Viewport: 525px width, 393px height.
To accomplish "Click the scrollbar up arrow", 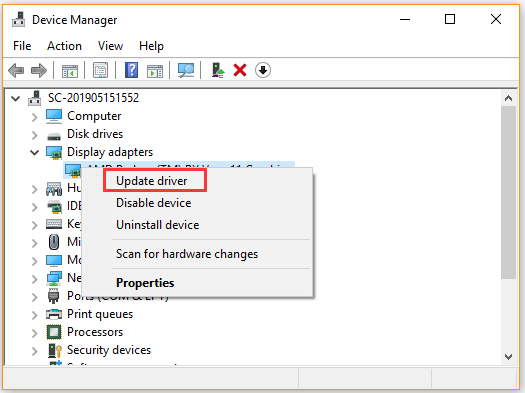I will point(508,98).
